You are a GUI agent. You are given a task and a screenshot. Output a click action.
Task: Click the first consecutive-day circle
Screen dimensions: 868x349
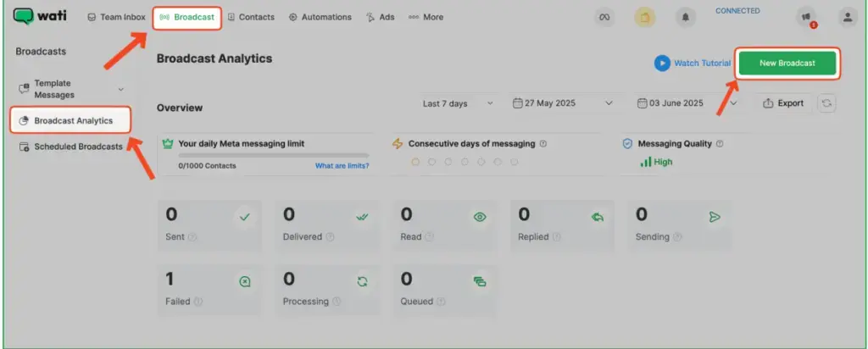[415, 162]
